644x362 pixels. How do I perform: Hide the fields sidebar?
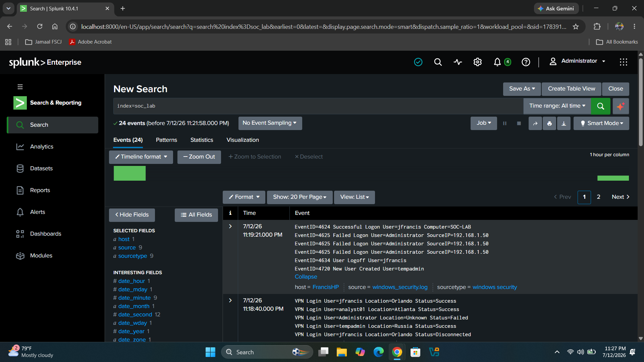(x=132, y=215)
